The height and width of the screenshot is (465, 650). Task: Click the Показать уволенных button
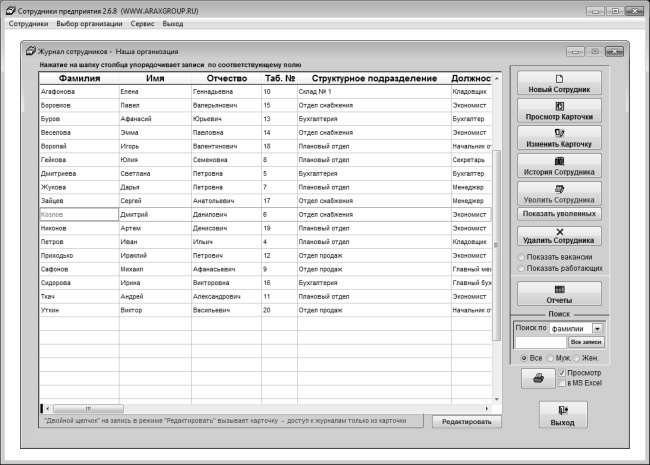point(559,214)
